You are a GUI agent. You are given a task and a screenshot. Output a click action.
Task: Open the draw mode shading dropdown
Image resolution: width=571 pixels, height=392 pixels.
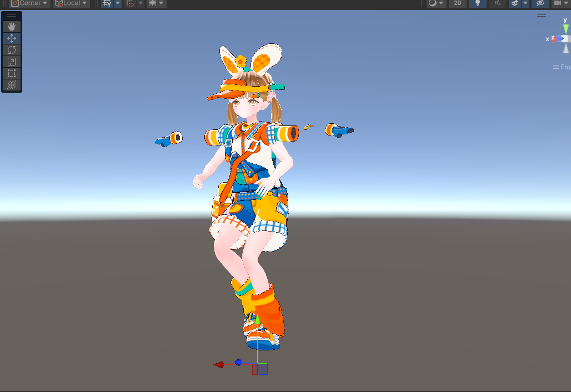[x=436, y=3]
